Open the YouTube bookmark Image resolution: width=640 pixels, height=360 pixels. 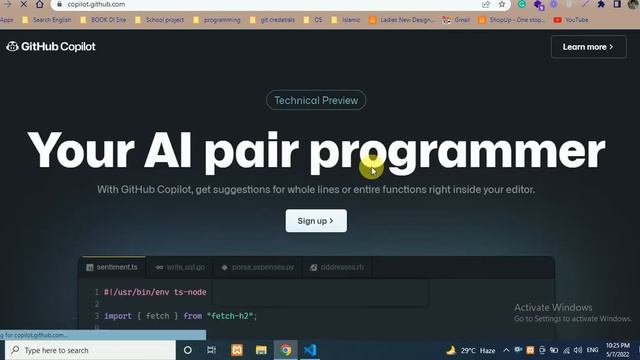coord(571,20)
